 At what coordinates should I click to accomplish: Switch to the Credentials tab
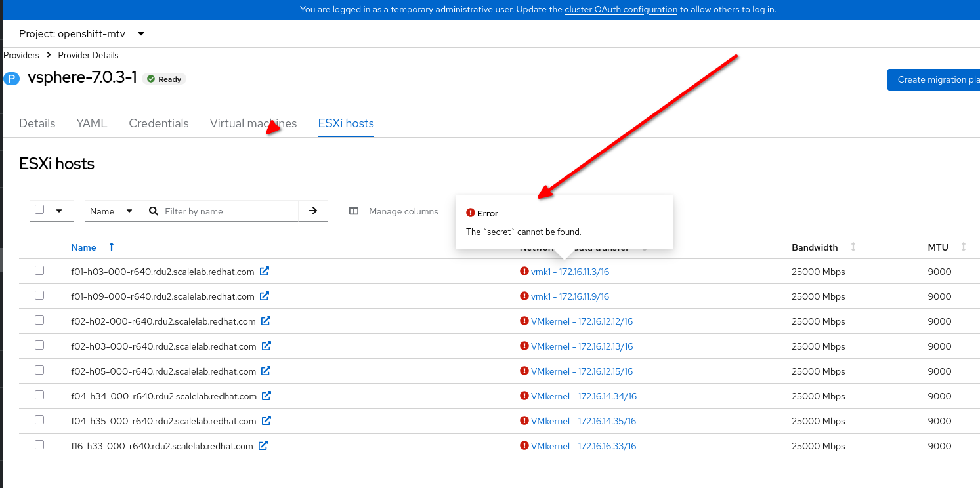[x=159, y=123]
